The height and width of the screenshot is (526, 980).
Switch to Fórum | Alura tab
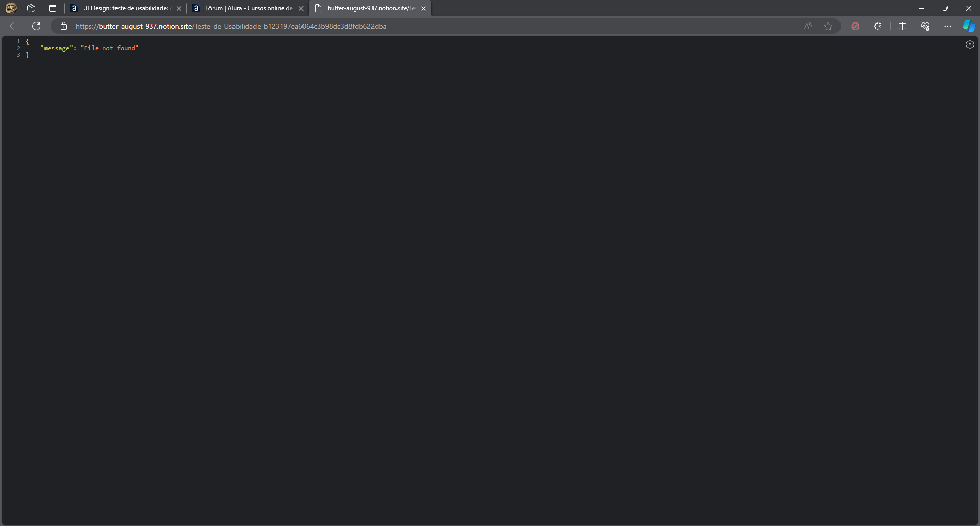coord(248,8)
